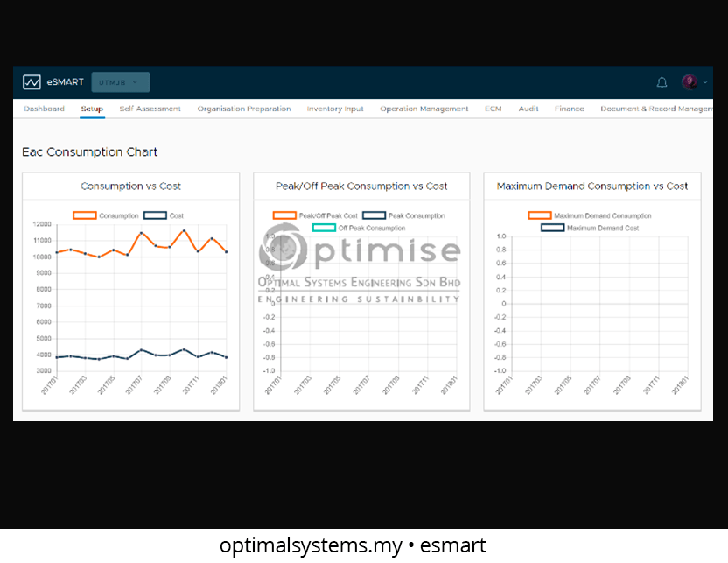This screenshot has height=563, width=728.
Task: Click the user profile avatar
Action: [689, 82]
